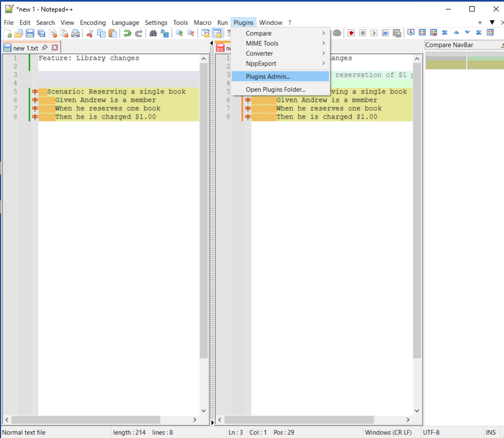
Task: Click Run a Macro Multiple Times icon
Action: pos(385,33)
